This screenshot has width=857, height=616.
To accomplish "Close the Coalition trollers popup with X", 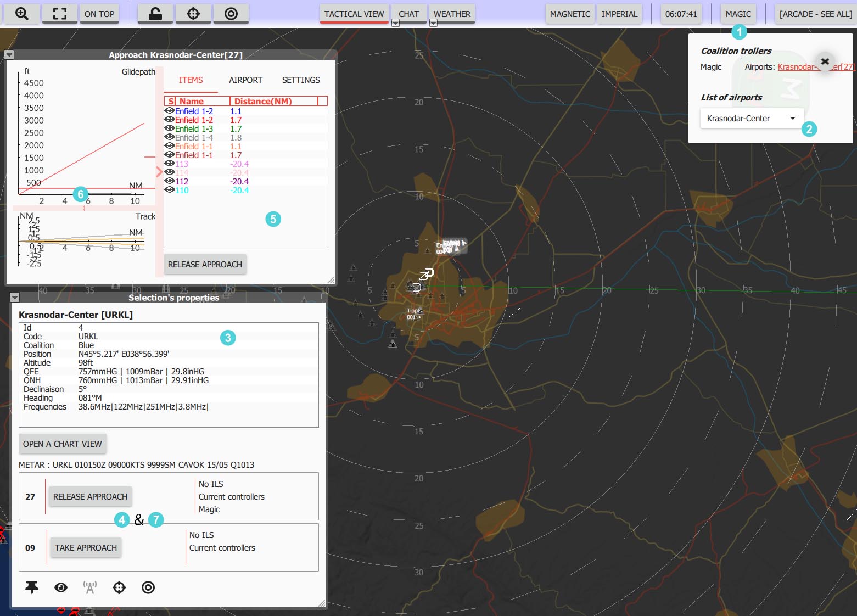I will (x=825, y=61).
